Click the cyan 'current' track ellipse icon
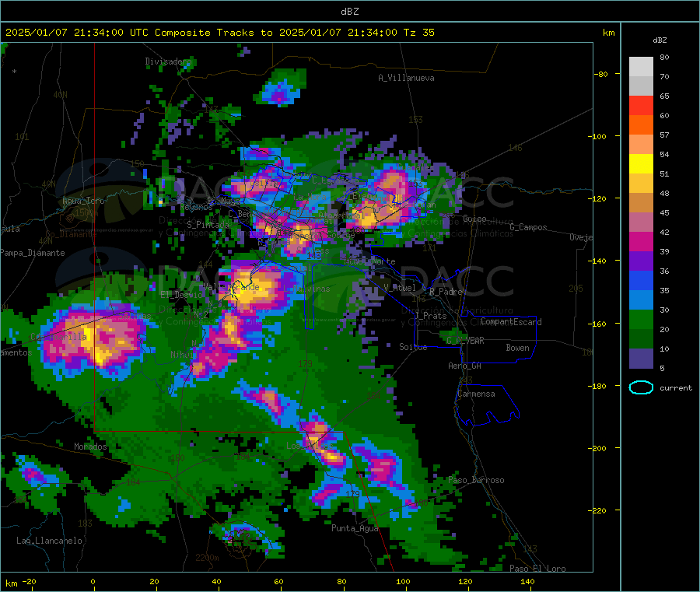The height and width of the screenshot is (592, 700). (641, 387)
